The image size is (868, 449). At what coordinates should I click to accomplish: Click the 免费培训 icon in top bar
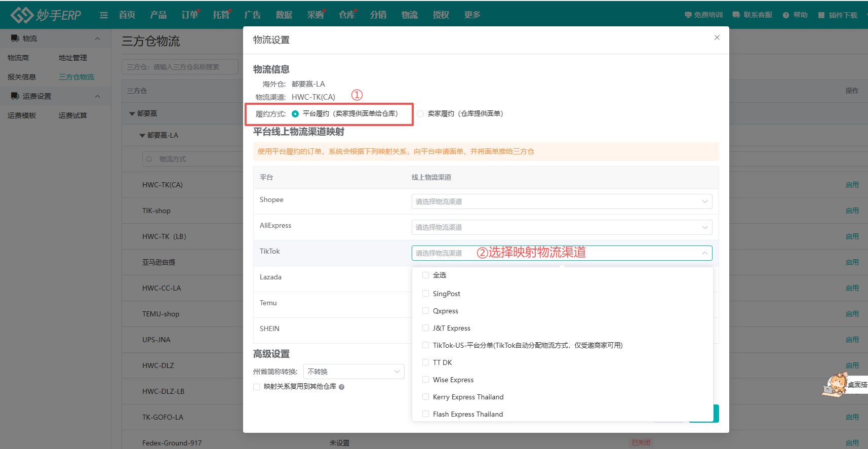click(688, 15)
